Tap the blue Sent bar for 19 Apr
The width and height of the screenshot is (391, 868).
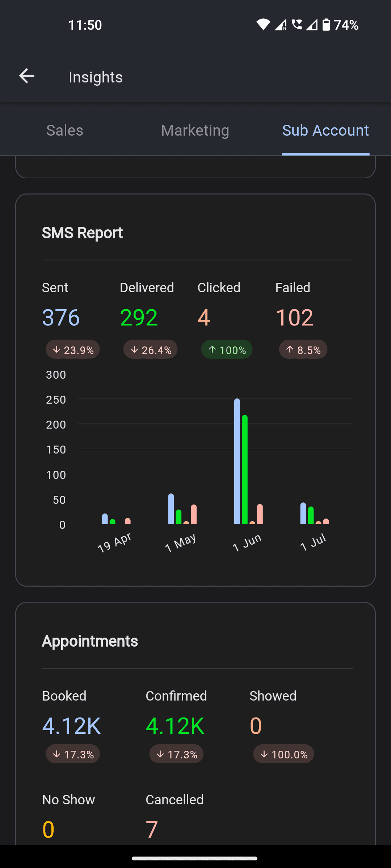click(x=105, y=519)
